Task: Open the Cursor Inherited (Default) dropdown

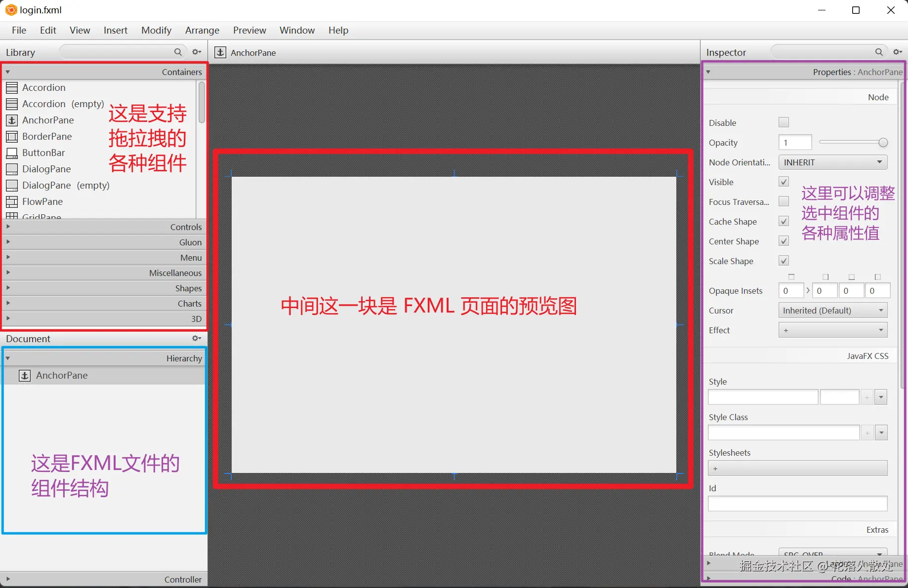Action: (x=833, y=311)
